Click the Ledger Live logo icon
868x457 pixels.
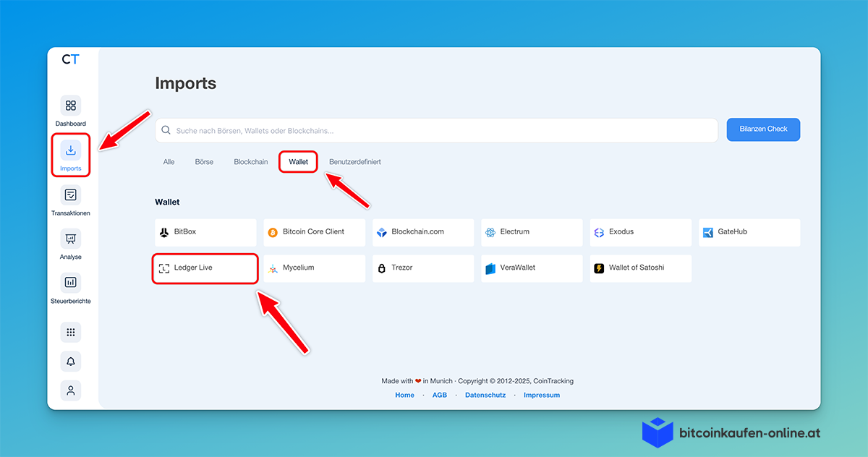tap(164, 268)
